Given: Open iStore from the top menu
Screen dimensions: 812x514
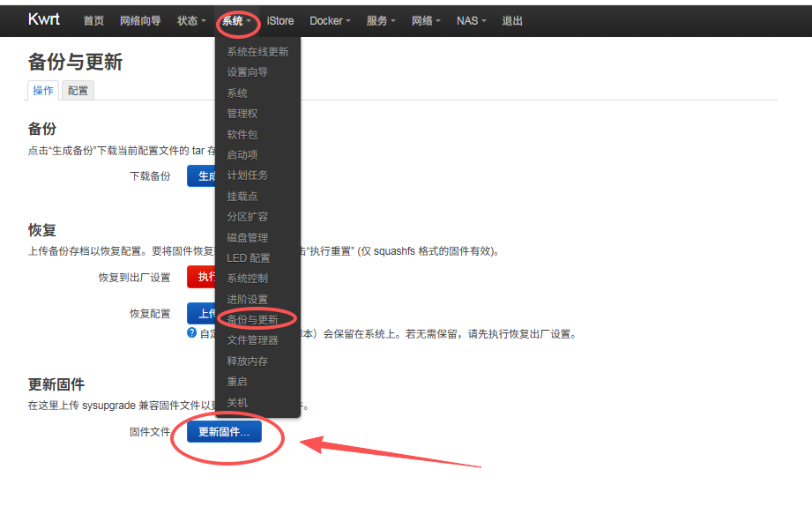Looking at the screenshot, I should pos(279,20).
